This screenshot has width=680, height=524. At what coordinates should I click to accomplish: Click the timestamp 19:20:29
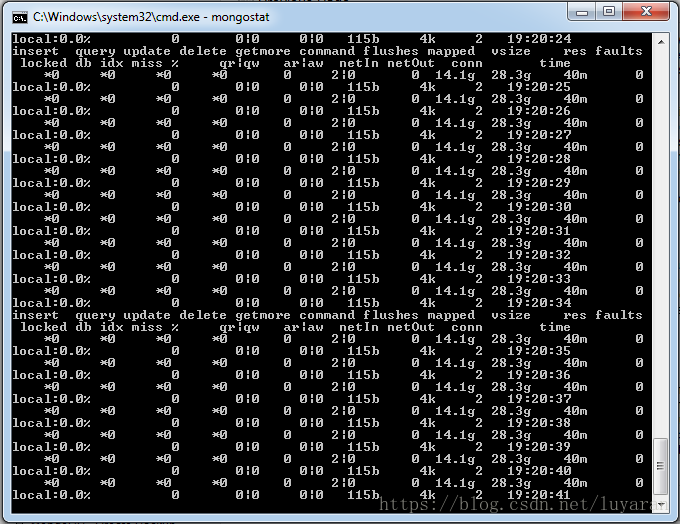click(539, 183)
